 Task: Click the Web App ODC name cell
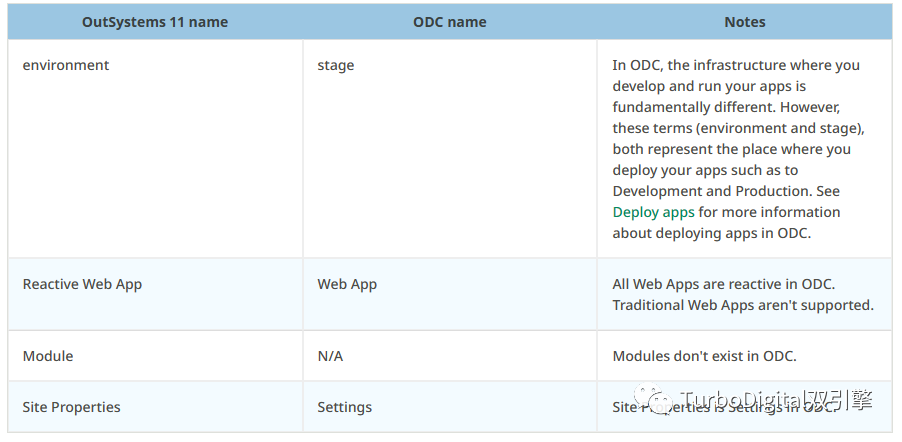[x=347, y=284]
